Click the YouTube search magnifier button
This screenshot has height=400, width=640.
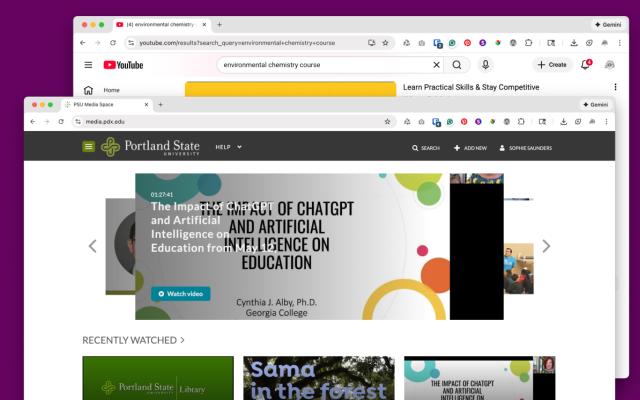457,65
